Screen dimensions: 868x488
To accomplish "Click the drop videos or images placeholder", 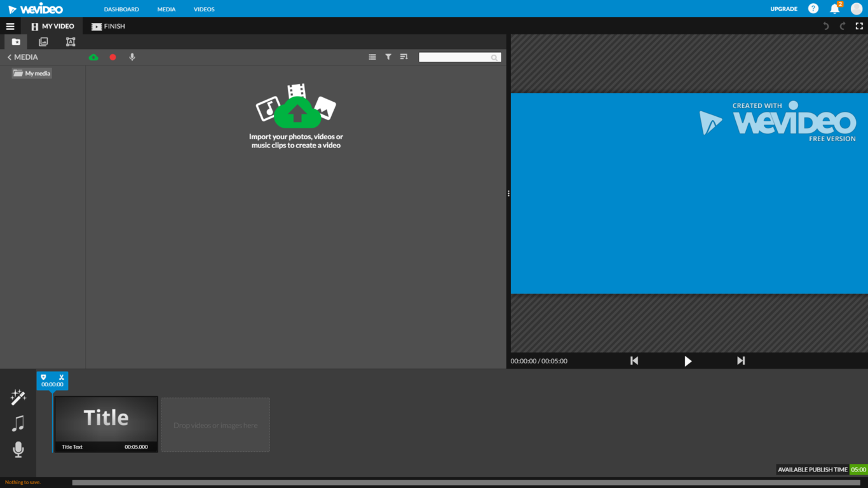I will click(x=215, y=425).
